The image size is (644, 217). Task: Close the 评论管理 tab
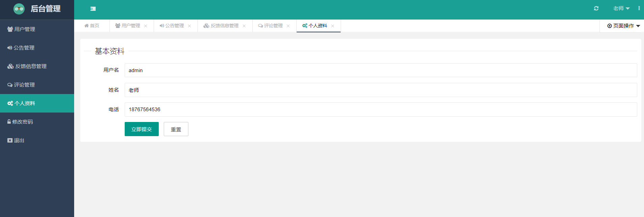(288, 26)
